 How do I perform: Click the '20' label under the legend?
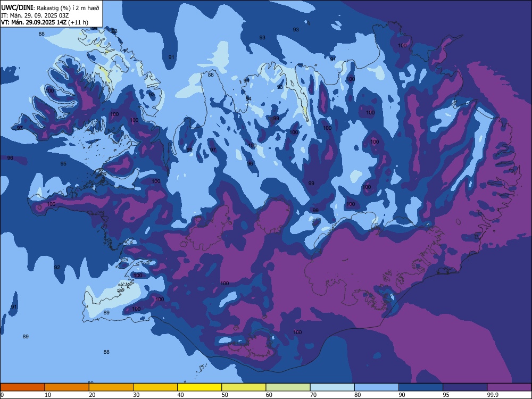pos(92,395)
